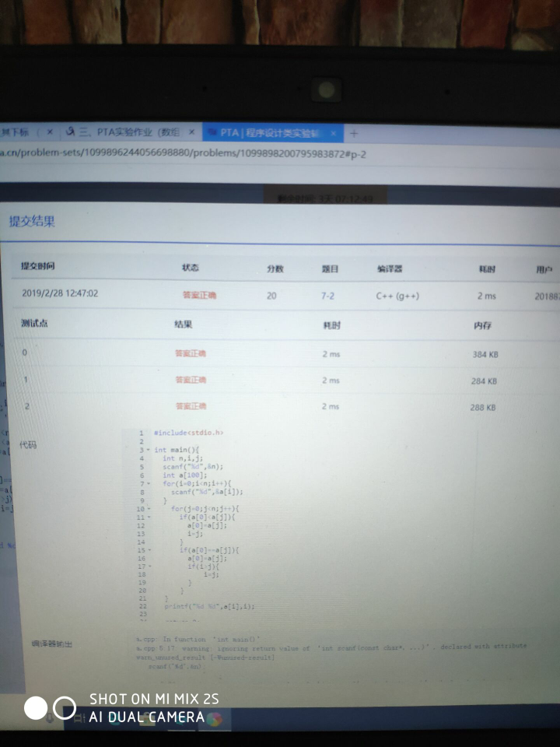
Task: Close the 其下标 tab
Action: pyautogui.click(x=50, y=132)
